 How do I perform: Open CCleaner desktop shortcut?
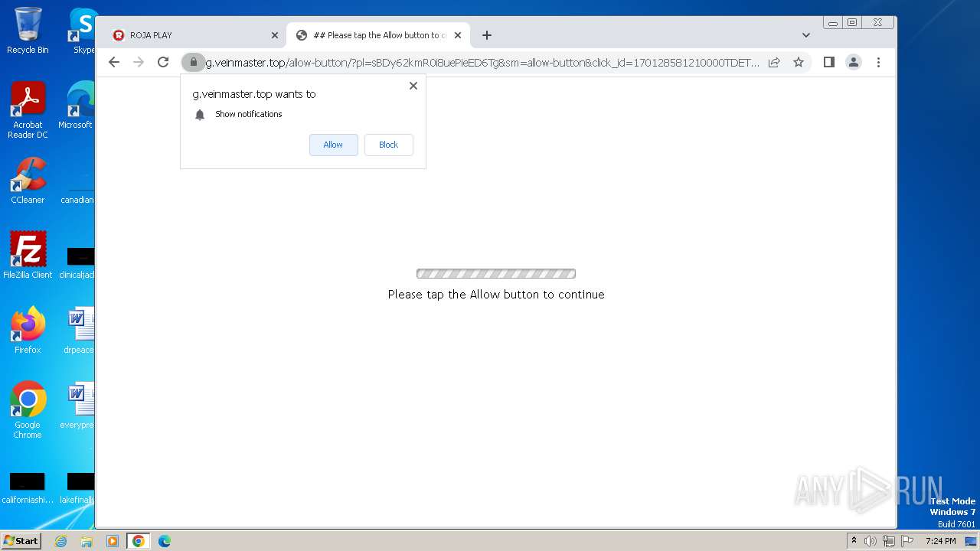(28, 181)
